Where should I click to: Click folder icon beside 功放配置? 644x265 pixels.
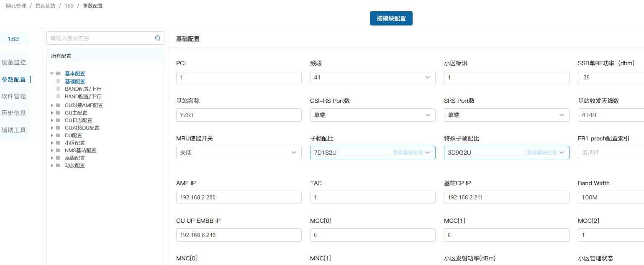click(58, 166)
